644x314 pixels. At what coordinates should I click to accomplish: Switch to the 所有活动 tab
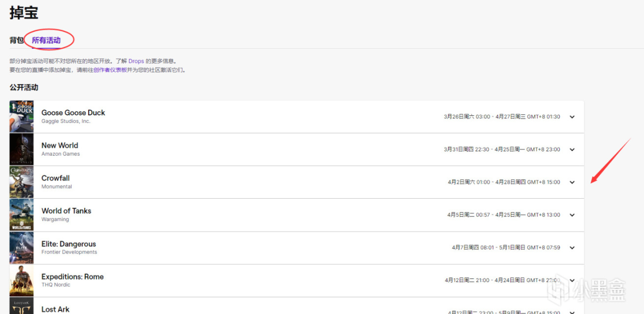tap(46, 40)
